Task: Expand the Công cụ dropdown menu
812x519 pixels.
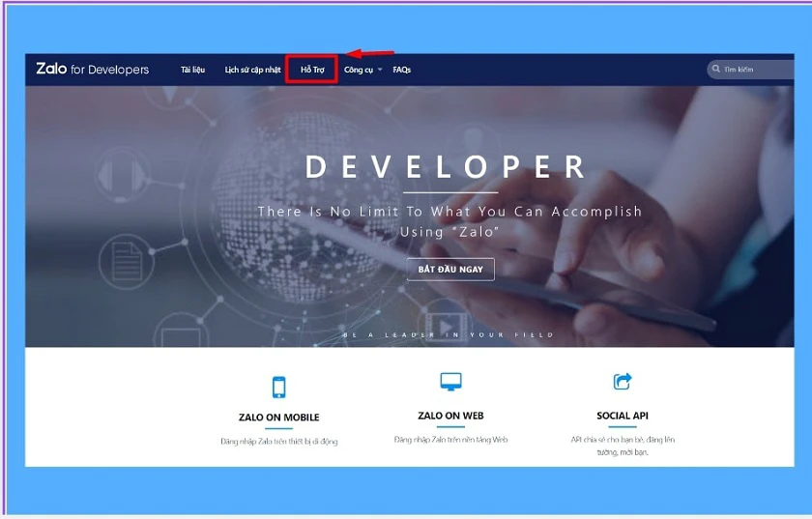Action: 363,70
